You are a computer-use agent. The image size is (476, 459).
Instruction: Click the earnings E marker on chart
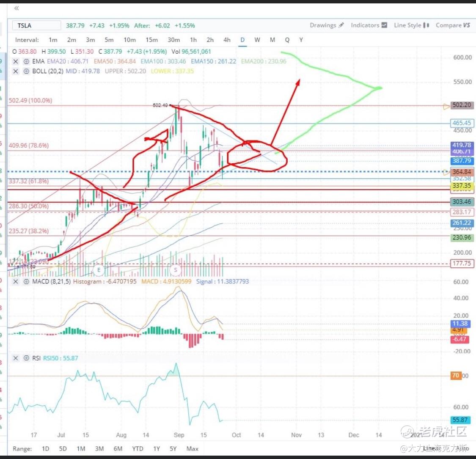point(98,269)
